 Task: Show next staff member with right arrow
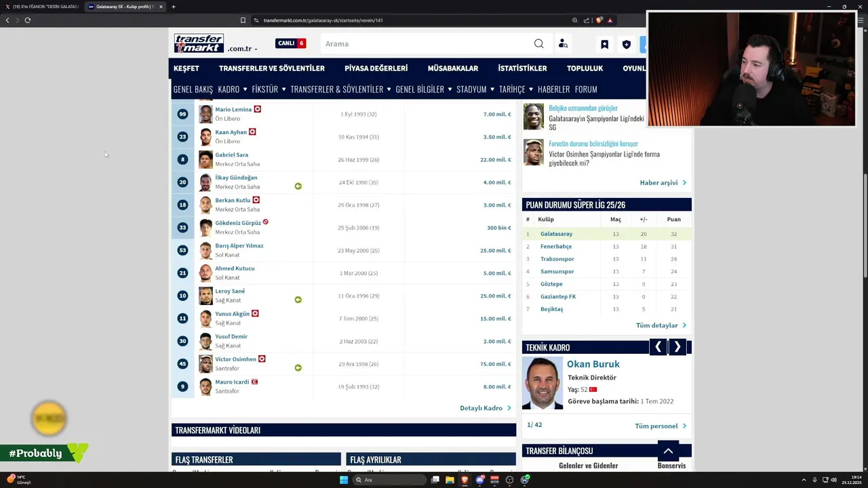pyautogui.click(x=677, y=347)
